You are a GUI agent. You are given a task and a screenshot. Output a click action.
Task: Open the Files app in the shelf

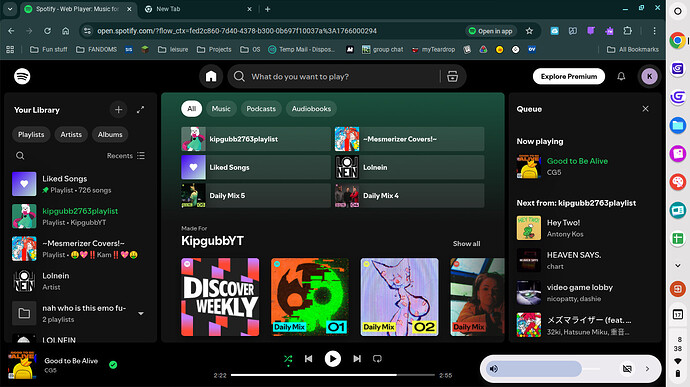(678, 125)
